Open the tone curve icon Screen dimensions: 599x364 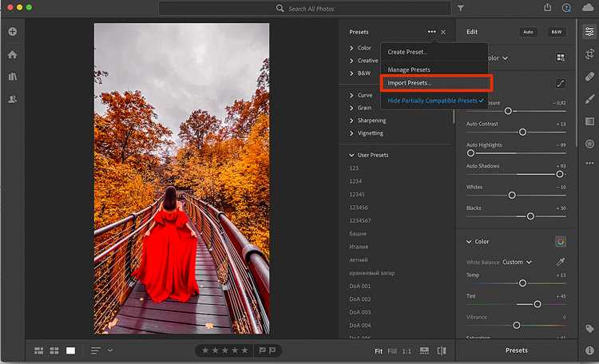[561, 83]
